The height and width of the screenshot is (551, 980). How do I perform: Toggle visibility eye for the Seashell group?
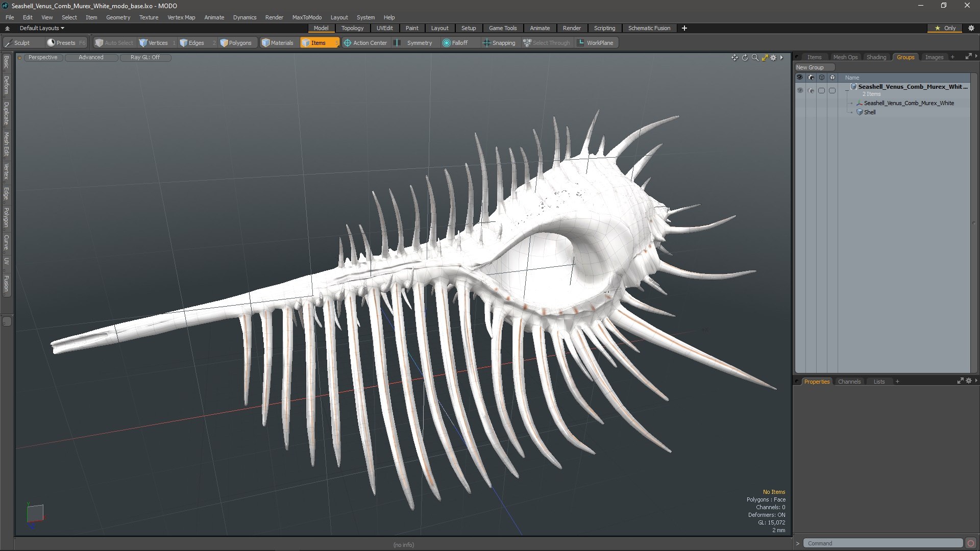[800, 90]
